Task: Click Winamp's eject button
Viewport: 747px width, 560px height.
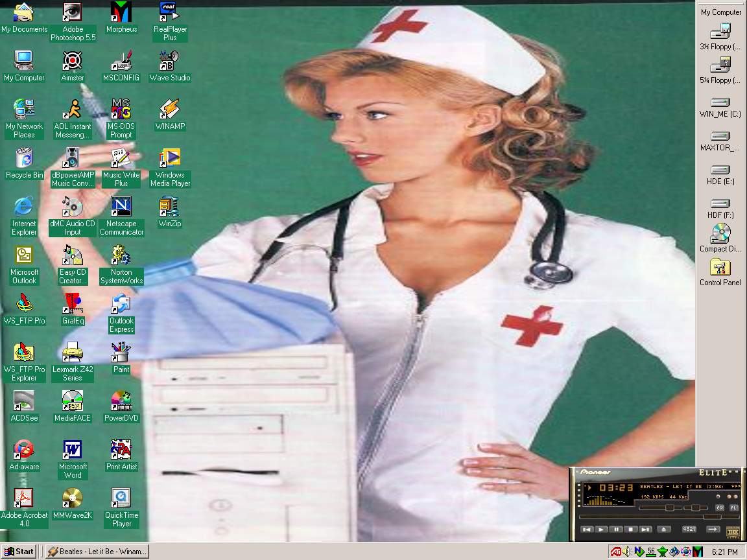Action: [x=664, y=529]
